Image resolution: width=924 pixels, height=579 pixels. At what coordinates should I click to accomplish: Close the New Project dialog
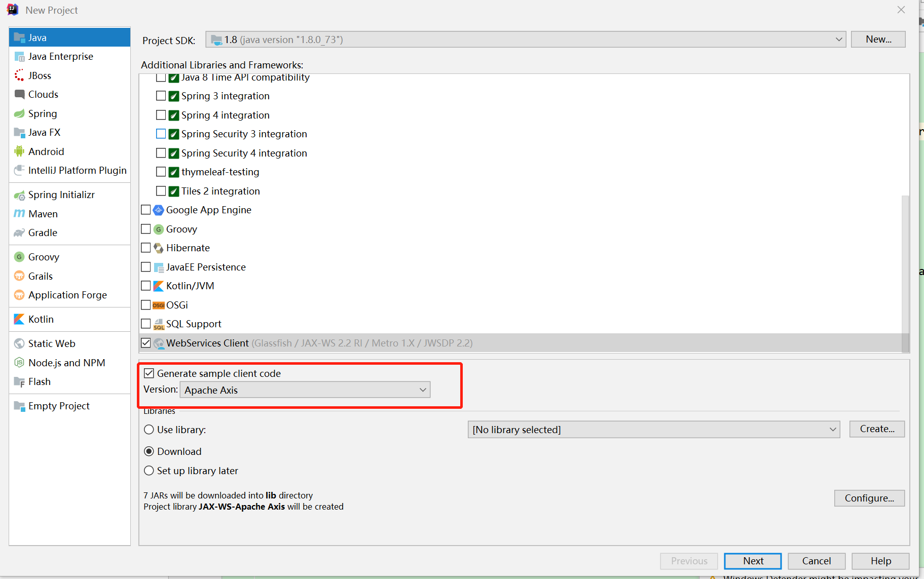point(901,10)
